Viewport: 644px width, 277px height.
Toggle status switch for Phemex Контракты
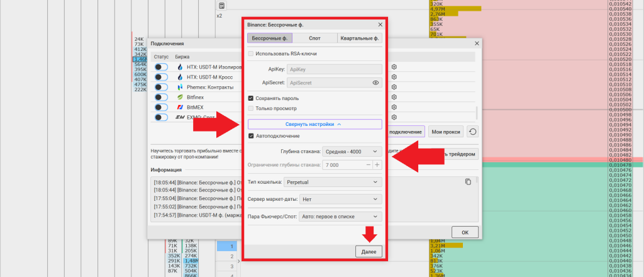point(162,87)
